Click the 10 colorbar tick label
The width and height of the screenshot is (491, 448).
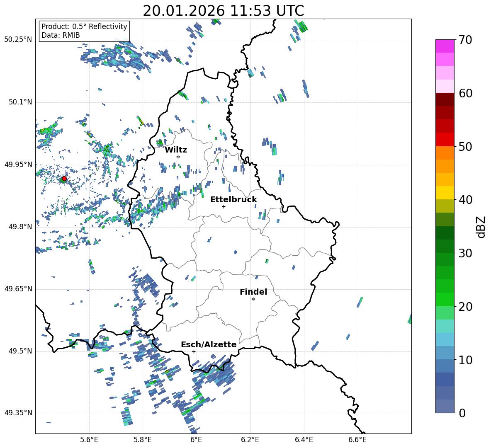click(x=465, y=360)
